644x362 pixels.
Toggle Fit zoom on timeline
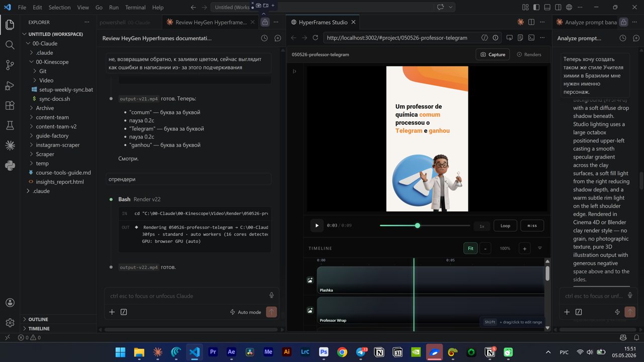[470, 248]
